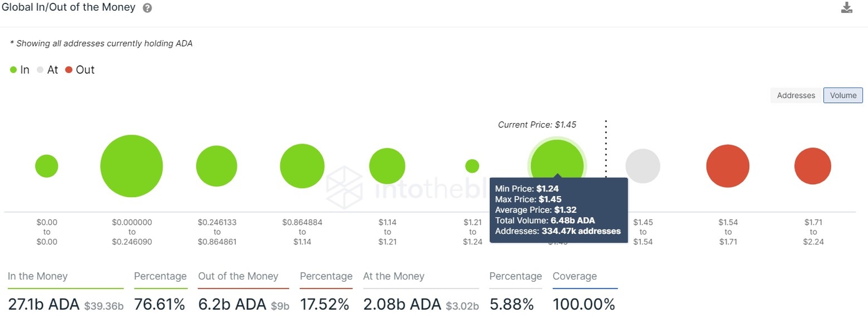Image resolution: width=868 pixels, height=327 pixels.
Task: Click the download chart icon
Action: coord(847,8)
